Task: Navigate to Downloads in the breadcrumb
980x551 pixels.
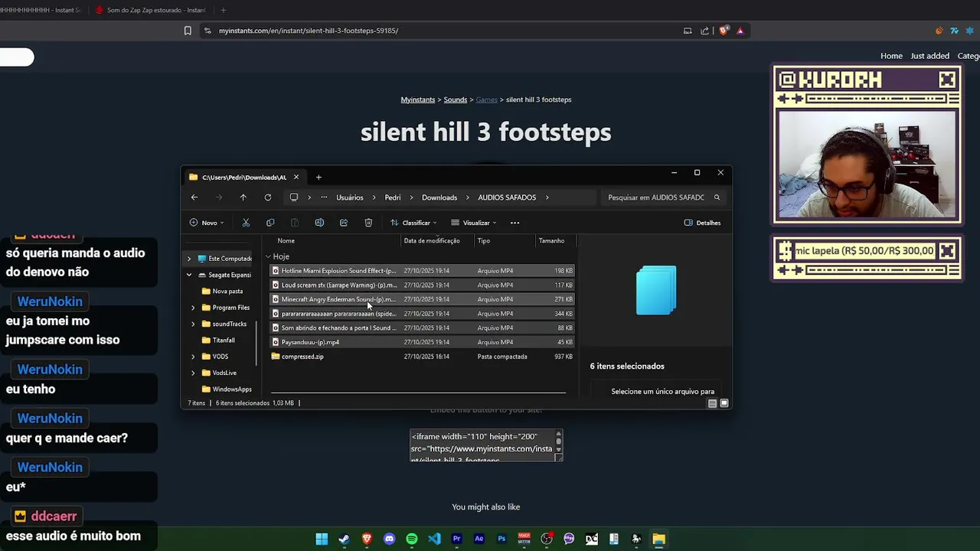Action: [439, 197]
